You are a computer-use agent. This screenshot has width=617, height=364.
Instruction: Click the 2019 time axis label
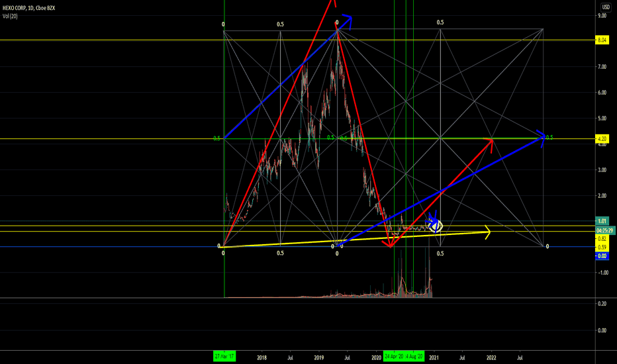318,357
